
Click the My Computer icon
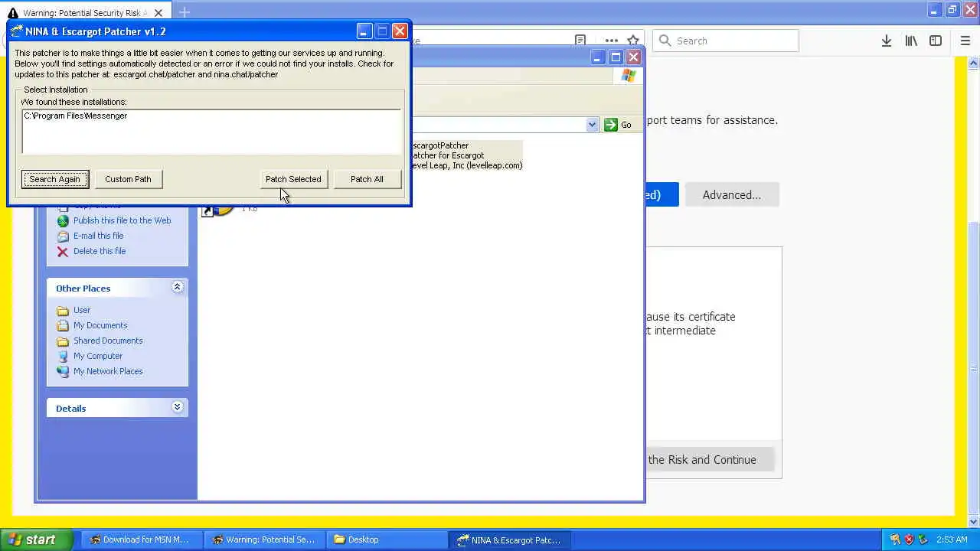point(63,357)
